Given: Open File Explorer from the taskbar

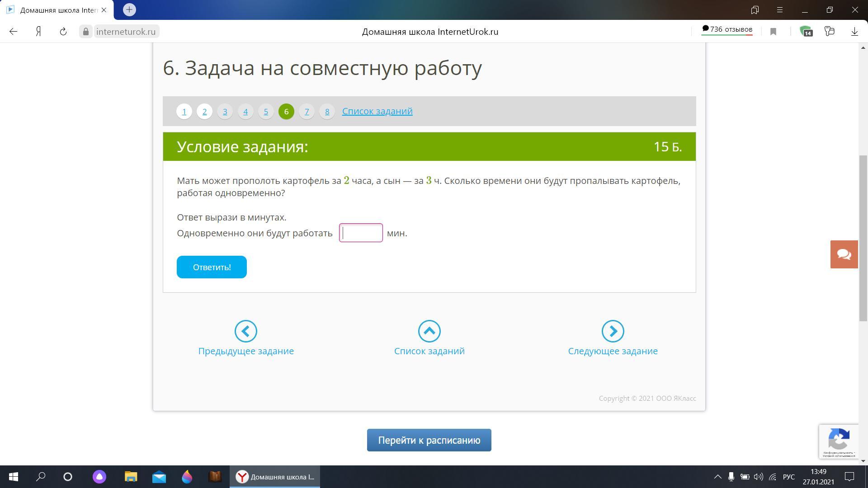Looking at the screenshot, I should tap(131, 477).
